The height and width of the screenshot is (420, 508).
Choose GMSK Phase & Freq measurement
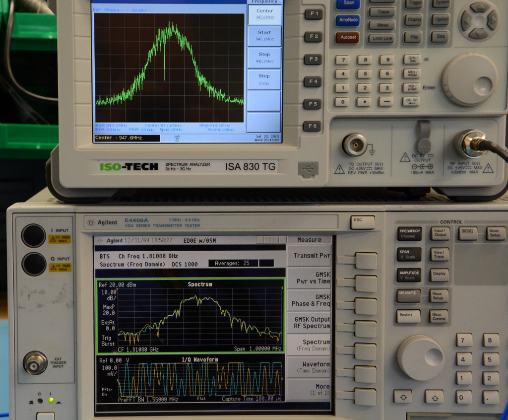310,300
